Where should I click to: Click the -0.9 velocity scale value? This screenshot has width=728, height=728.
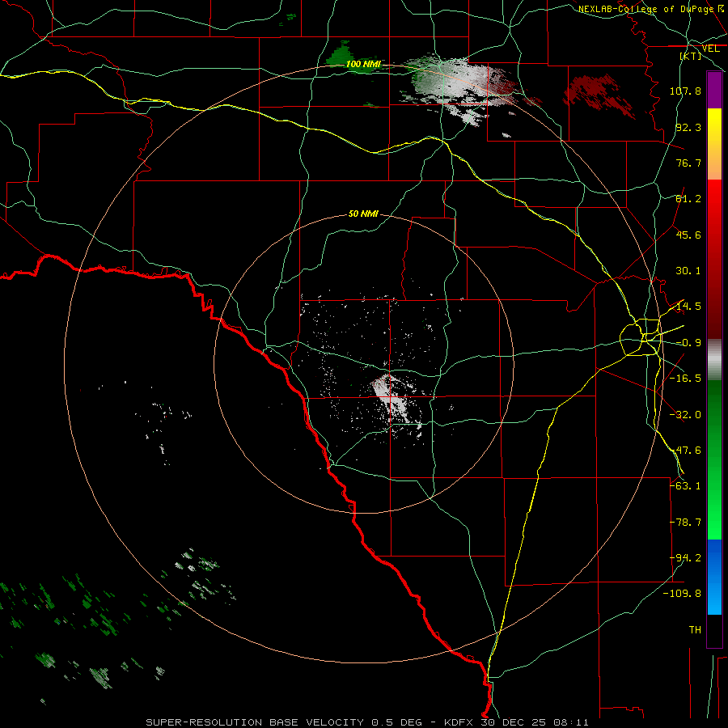pos(688,343)
